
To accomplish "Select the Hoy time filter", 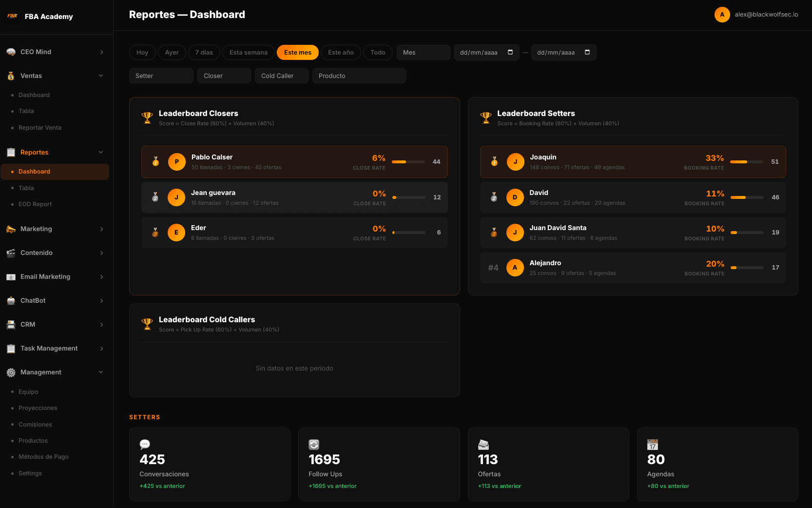I will (142, 52).
